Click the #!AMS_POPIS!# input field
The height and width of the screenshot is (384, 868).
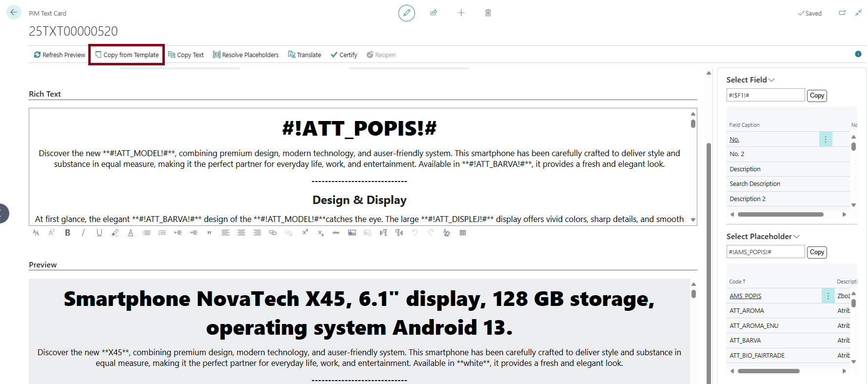[x=766, y=252]
